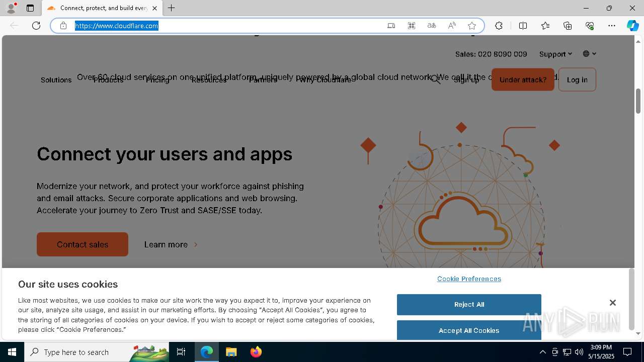Launch Firefox from taskbar
The height and width of the screenshot is (362, 644).
coord(256,352)
